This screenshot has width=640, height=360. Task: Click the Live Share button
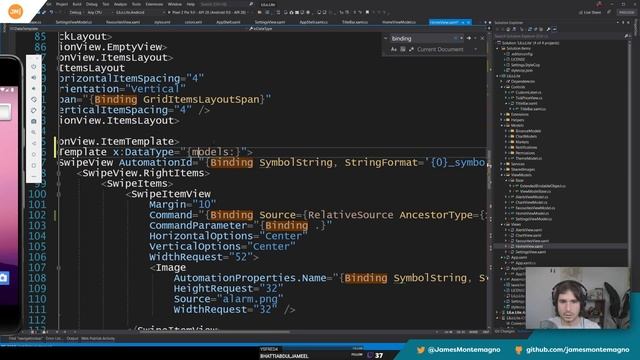click(x=590, y=13)
